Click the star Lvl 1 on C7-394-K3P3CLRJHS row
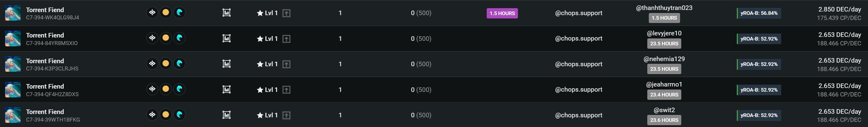 pyautogui.click(x=267, y=64)
